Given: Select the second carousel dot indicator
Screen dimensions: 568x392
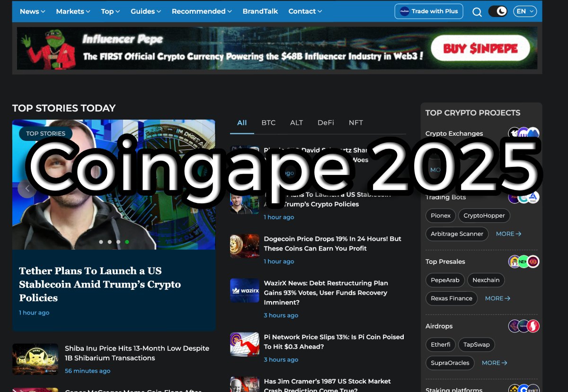Looking at the screenshot, I should 109,242.
